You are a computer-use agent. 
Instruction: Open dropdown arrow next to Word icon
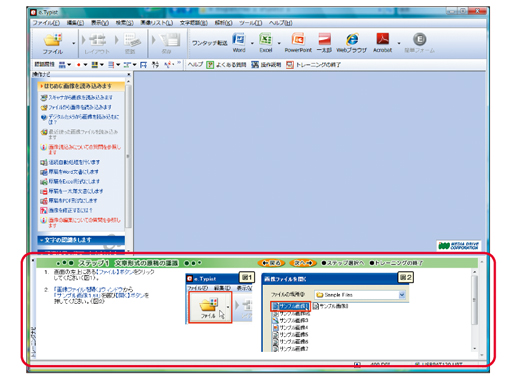tap(252, 43)
